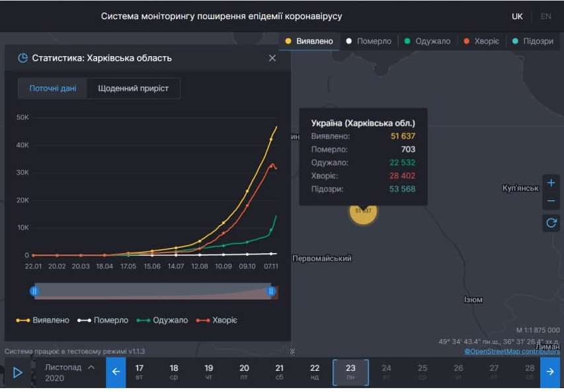Viewport: 564px width, 392px height.
Task: Click the left arrow on the date timeline
Action: (116, 372)
